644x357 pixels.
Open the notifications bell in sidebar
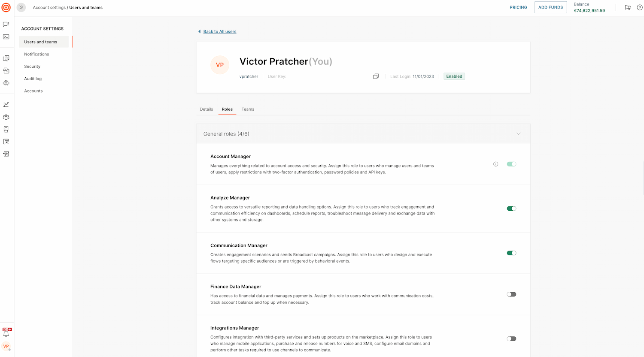[6, 333]
